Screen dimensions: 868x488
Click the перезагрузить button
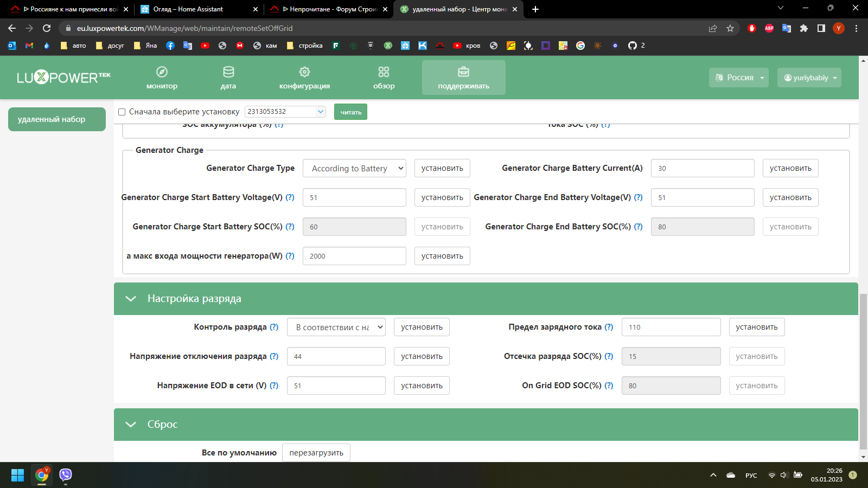[316, 453]
